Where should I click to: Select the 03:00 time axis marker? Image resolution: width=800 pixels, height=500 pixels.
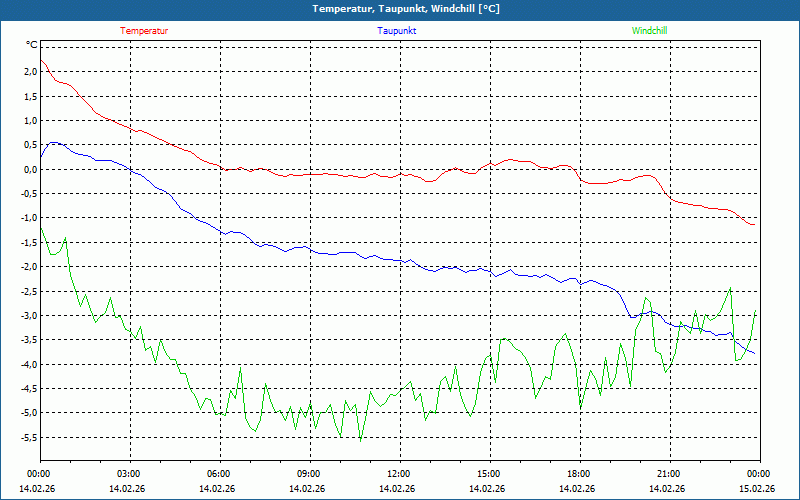click(x=129, y=474)
